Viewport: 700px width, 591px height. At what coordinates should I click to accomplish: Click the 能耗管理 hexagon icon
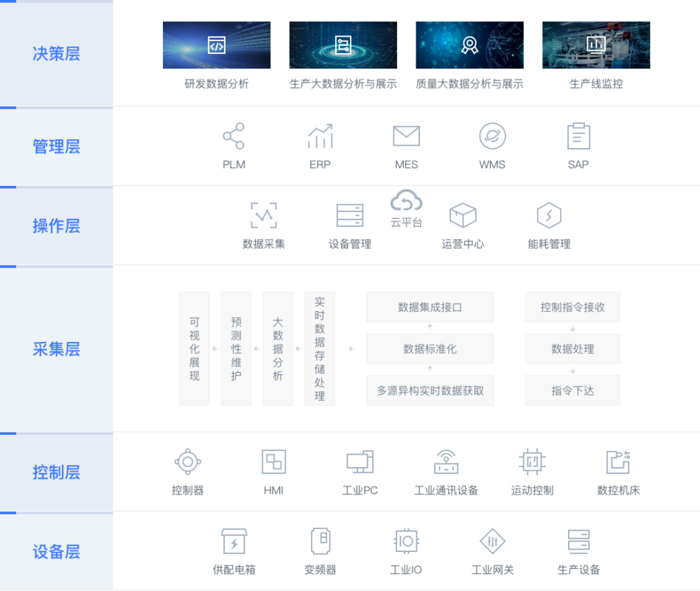pos(549,215)
